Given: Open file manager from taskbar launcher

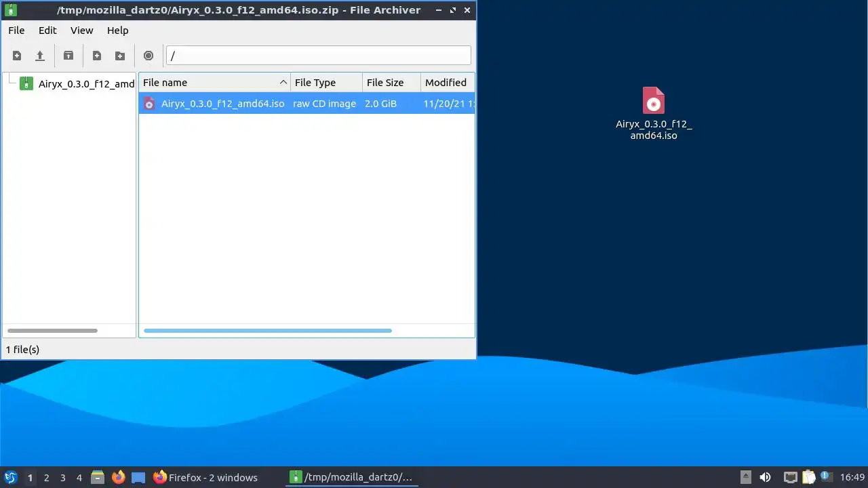Looking at the screenshot, I should tap(98, 477).
